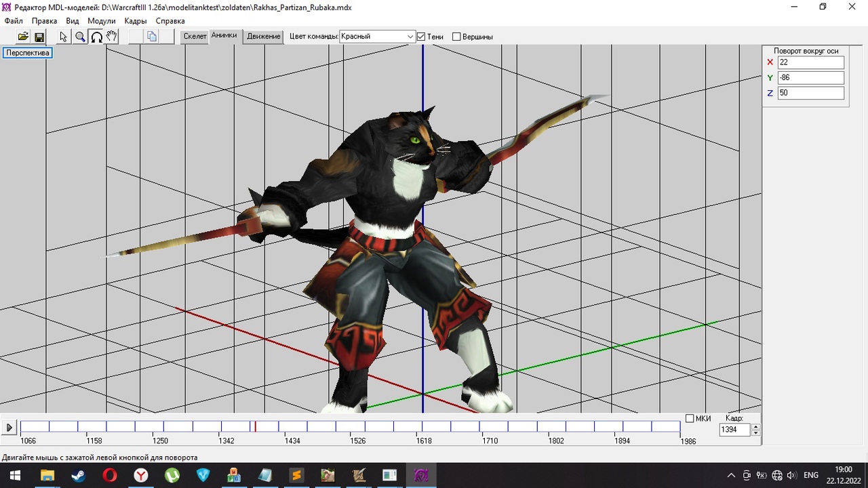This screenshot has height=488, width=868.
Task: Pick the hand pan tool
Action: pos(112,37)
